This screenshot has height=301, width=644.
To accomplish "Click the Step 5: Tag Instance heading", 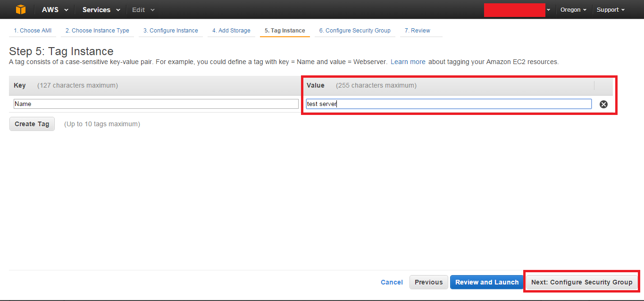I will [61, 51].
